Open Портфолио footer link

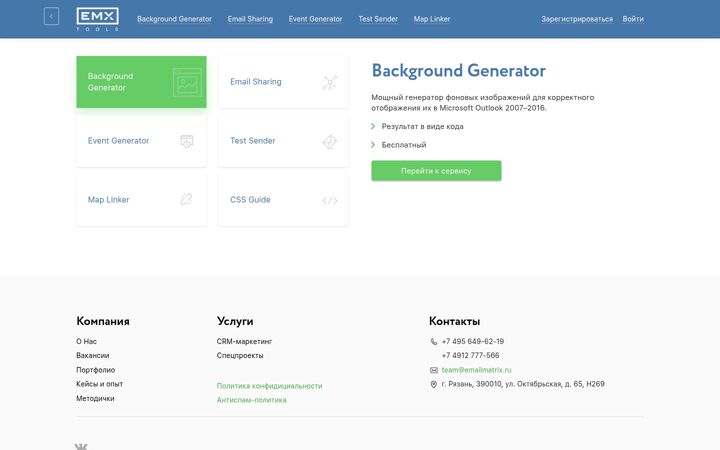[96, 370]
